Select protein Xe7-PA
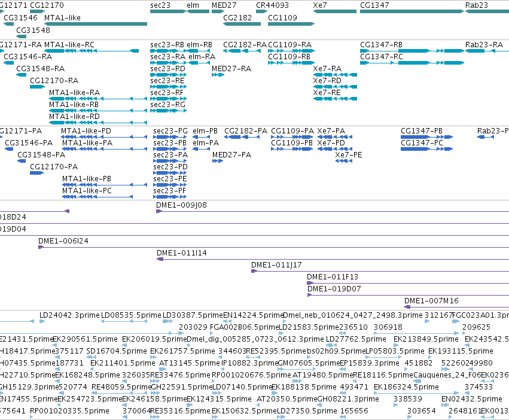 pos(335,137)
